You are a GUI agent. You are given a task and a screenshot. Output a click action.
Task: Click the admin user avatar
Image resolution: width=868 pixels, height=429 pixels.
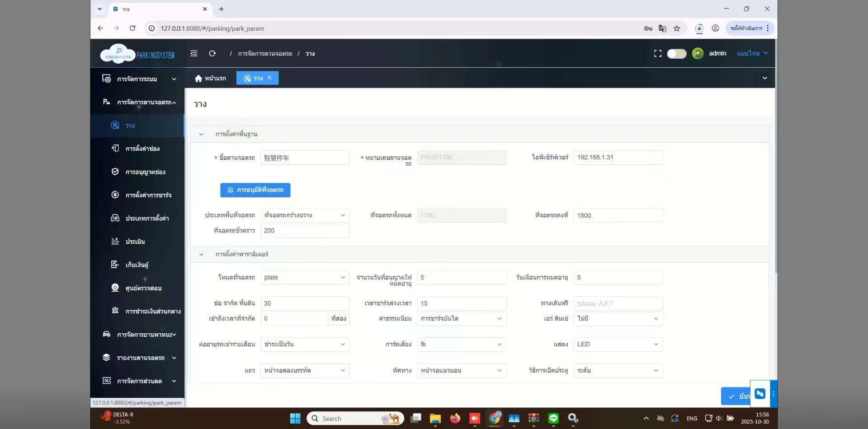click(698, 53)
